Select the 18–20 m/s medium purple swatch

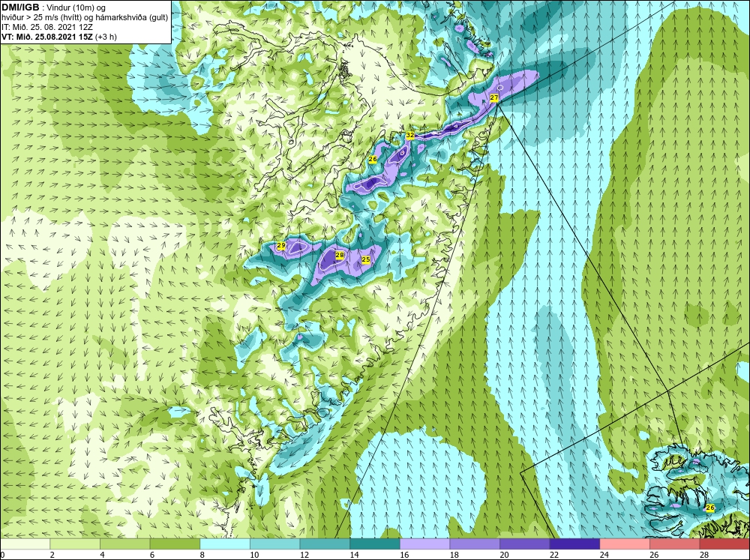coord(475,544)
